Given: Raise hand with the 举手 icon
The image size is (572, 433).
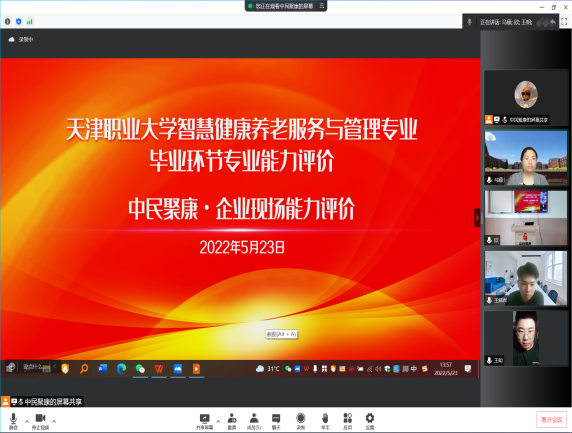Looking at the screenshot, I should [325, 421].
